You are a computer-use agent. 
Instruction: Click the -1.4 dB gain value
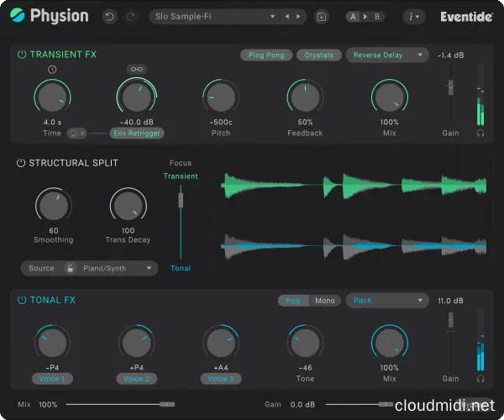pos(450,55)
